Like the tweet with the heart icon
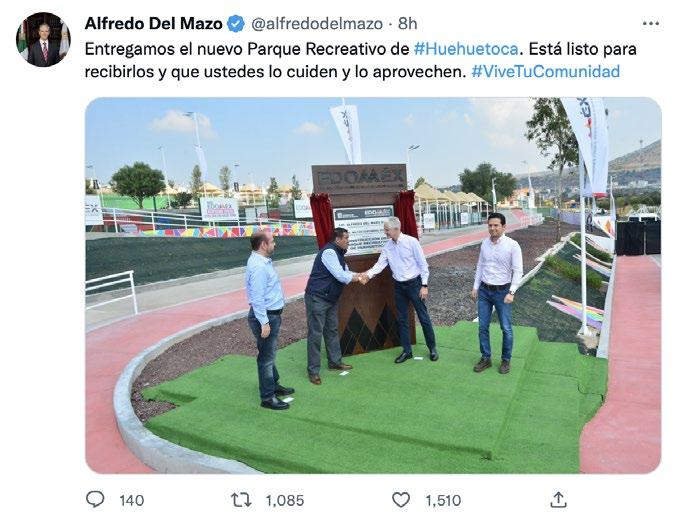Screen dimensions: 678x523 401,500
